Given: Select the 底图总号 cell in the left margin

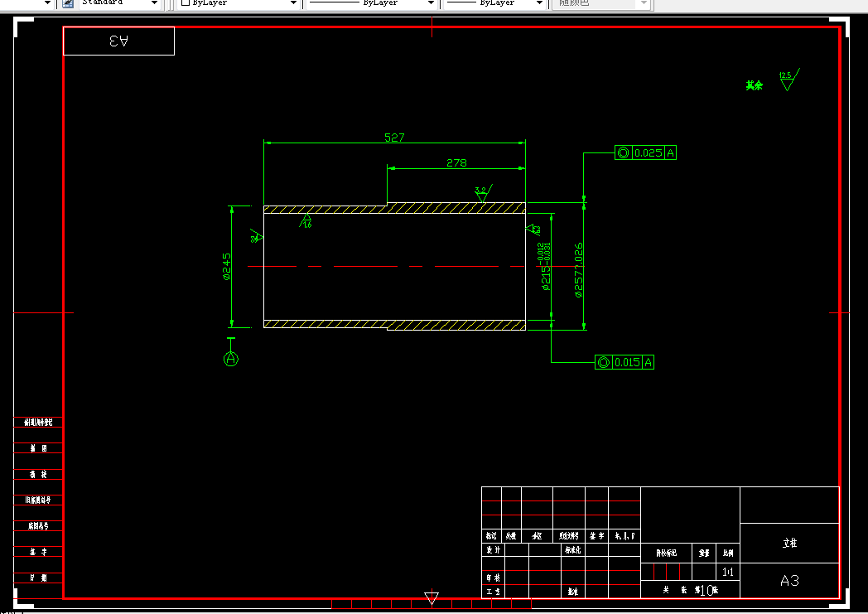Looking at the screenshot, I should tap(38, 526).
